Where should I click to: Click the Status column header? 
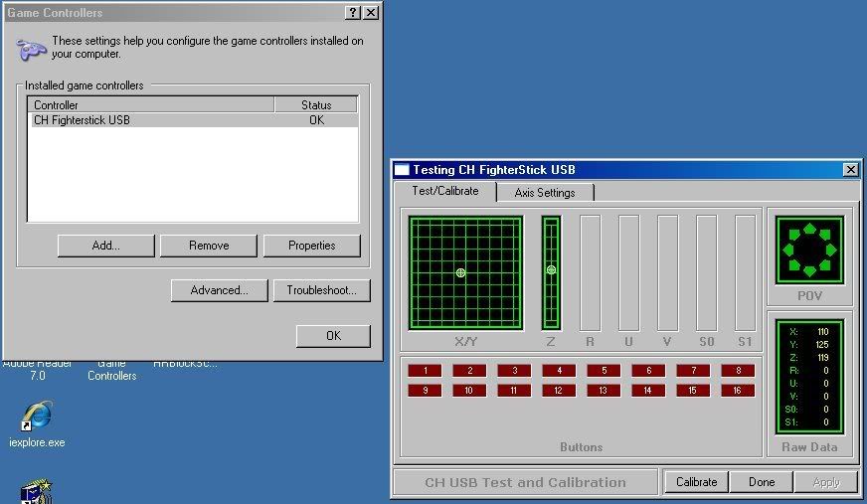(x=316, y=105)
